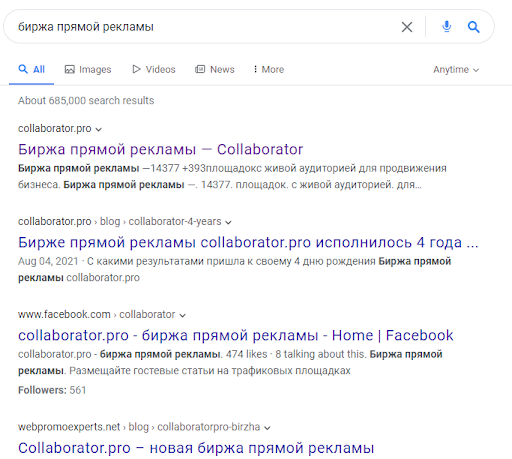Click the 'Followers: 561' text
The image size is (512, 459).
coord(52,390)
